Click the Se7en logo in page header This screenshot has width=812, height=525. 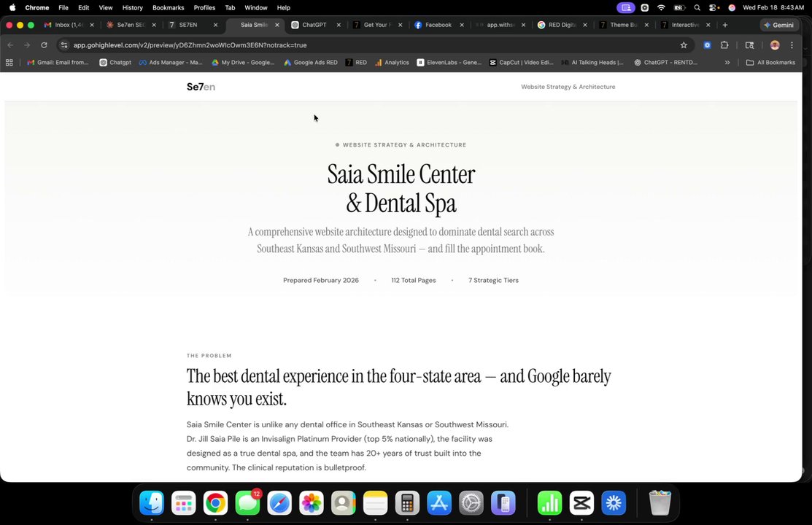point(201,87)
